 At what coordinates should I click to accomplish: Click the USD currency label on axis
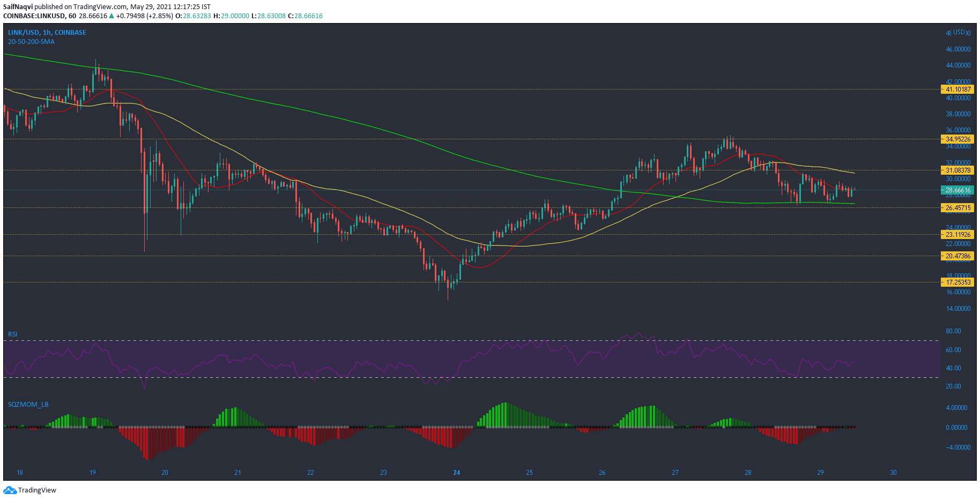click(x=959, y=32)
